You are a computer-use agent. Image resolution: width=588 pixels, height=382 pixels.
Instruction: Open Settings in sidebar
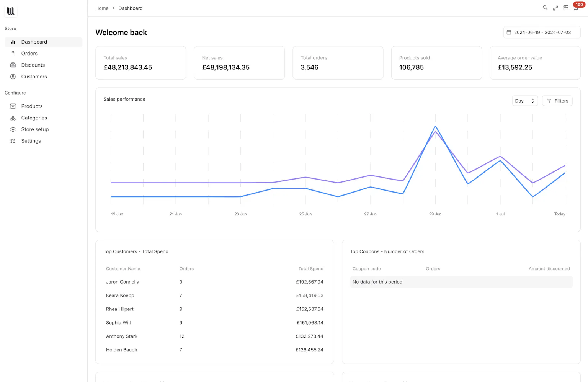click(x=43, y=141)
